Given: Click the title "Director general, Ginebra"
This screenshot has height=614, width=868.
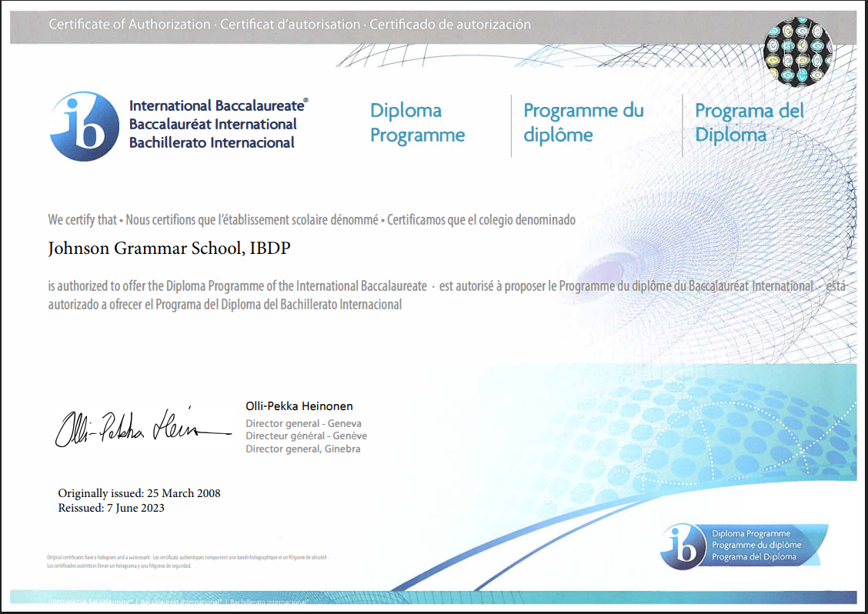Looking at the screenshot, I should tap(303, 449).
